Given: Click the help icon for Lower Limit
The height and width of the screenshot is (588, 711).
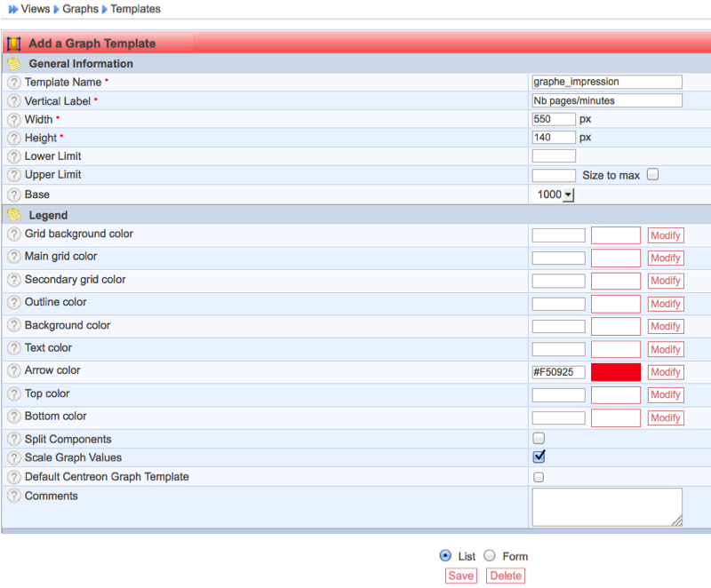Looking at the screenshot, I should click(13, 156).
